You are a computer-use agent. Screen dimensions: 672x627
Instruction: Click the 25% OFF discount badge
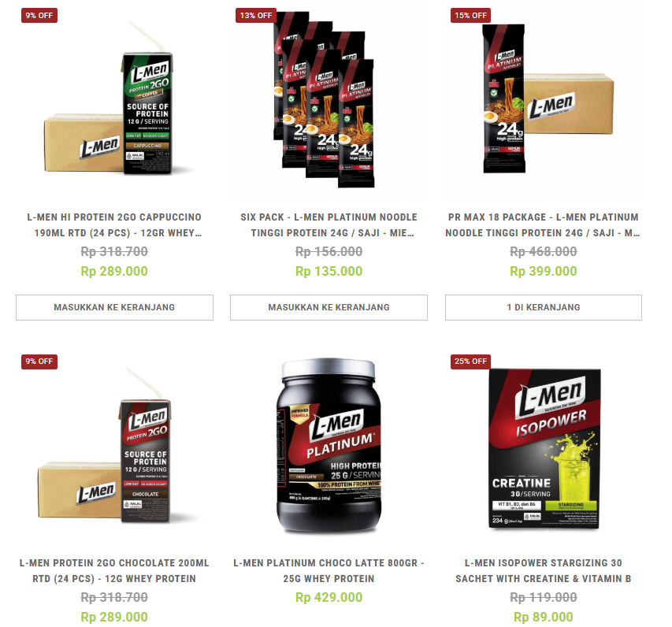coord(470,362)
